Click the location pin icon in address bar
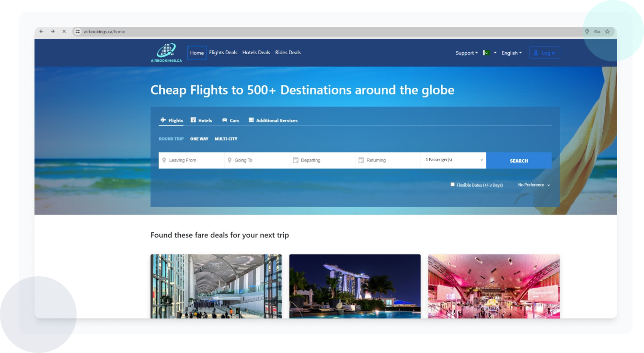The width and height of the screenshot is (644, 353). (x=587, y=32)
